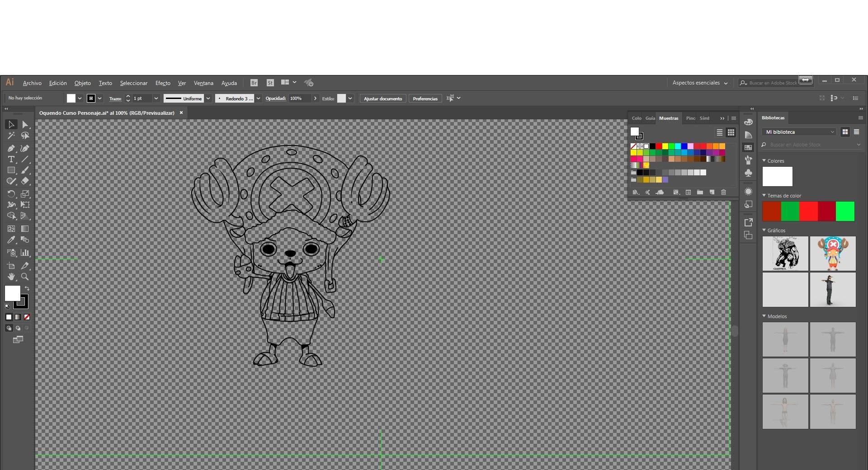Select the Curvature tool
The height and width of the screenshot is (470, 868).
pos(25,148)
